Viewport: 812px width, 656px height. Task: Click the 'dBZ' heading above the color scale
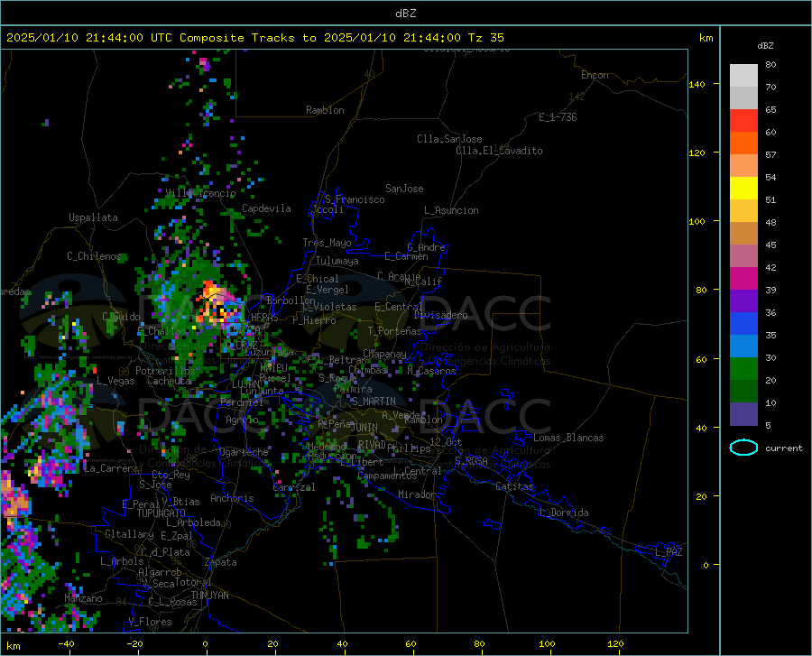[x=765, y=45]
